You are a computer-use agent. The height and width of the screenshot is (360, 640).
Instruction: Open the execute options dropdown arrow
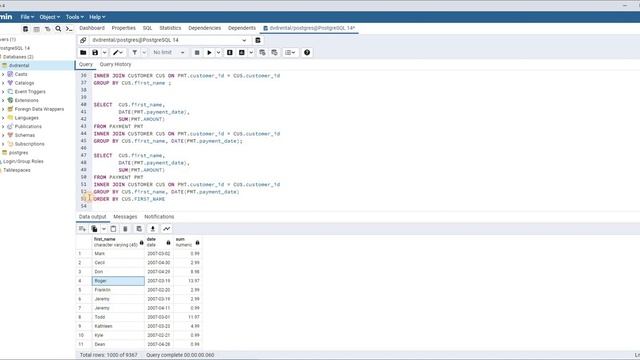(x=218, y=53)
